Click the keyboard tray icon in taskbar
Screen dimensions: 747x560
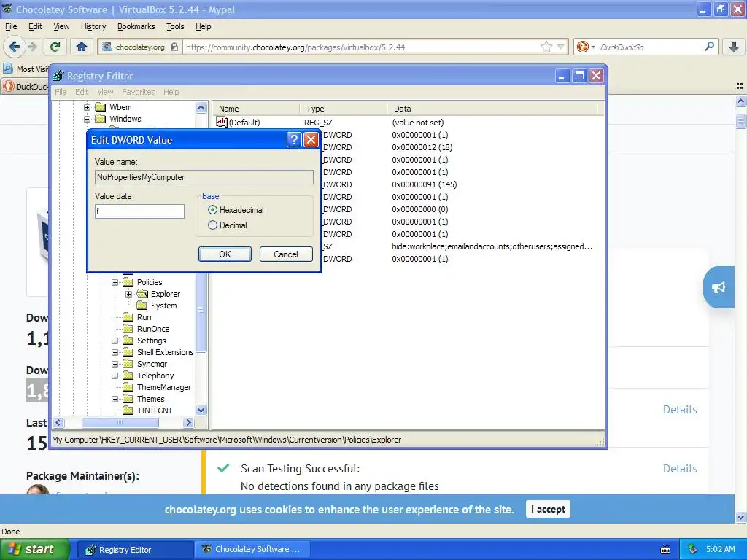pos(665,550)
